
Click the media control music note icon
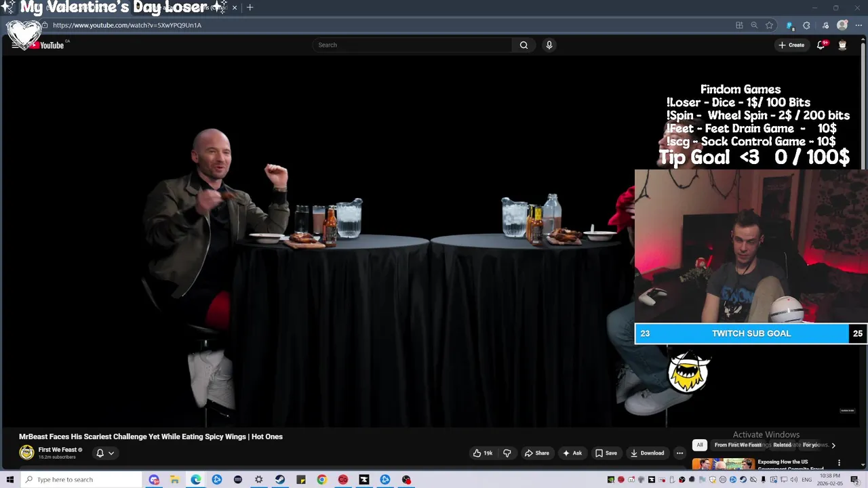pos(825,25)
